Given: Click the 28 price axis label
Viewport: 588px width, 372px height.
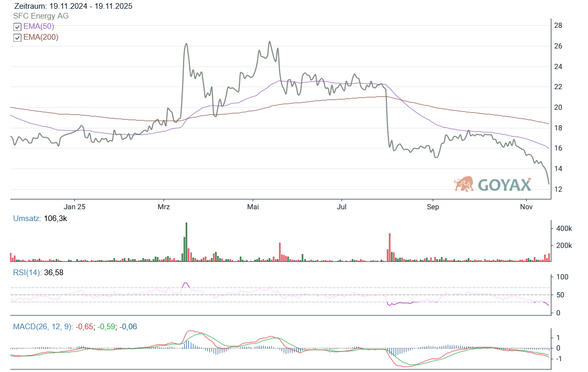Looking at the screenshot, I should coord(558,26).
